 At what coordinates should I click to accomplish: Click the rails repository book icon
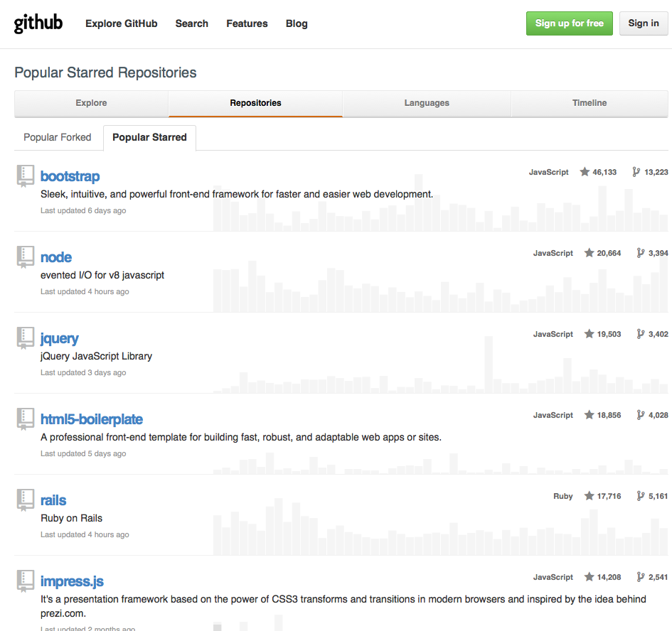[x=26, y=500]
